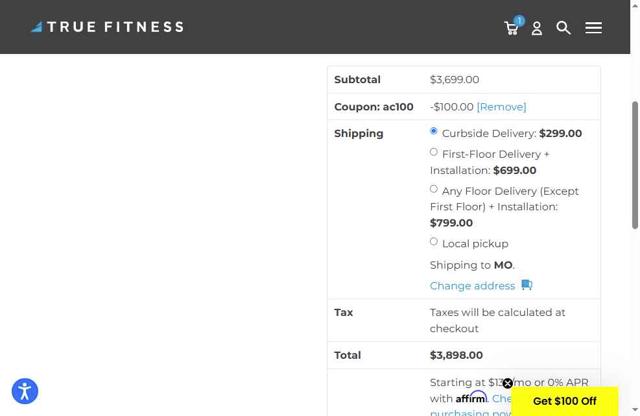
Task: Click the Affirm logo
Action: point(471,398)
